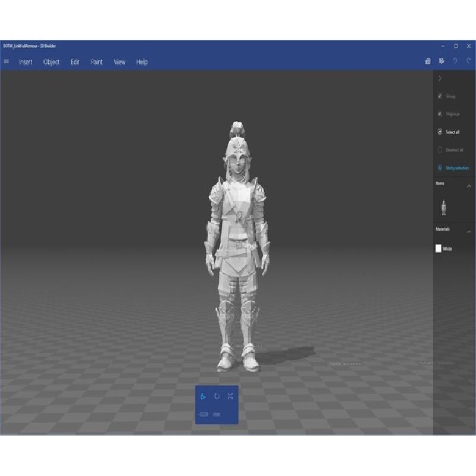The image size is (476, 476).
Task: Select the White material swatch
Action: (x=439, y=249)
